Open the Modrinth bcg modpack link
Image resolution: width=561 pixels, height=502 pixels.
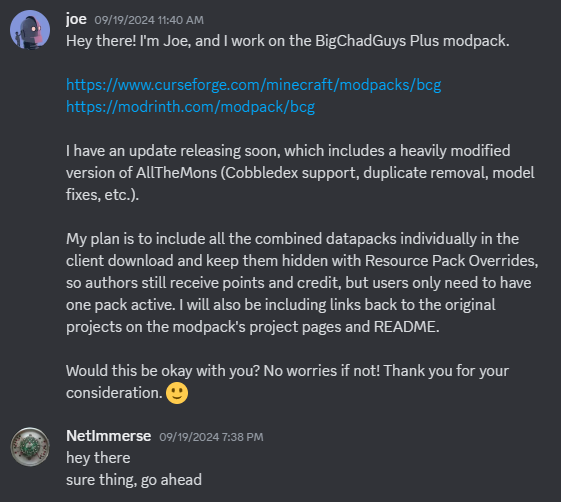pos(190,107)
